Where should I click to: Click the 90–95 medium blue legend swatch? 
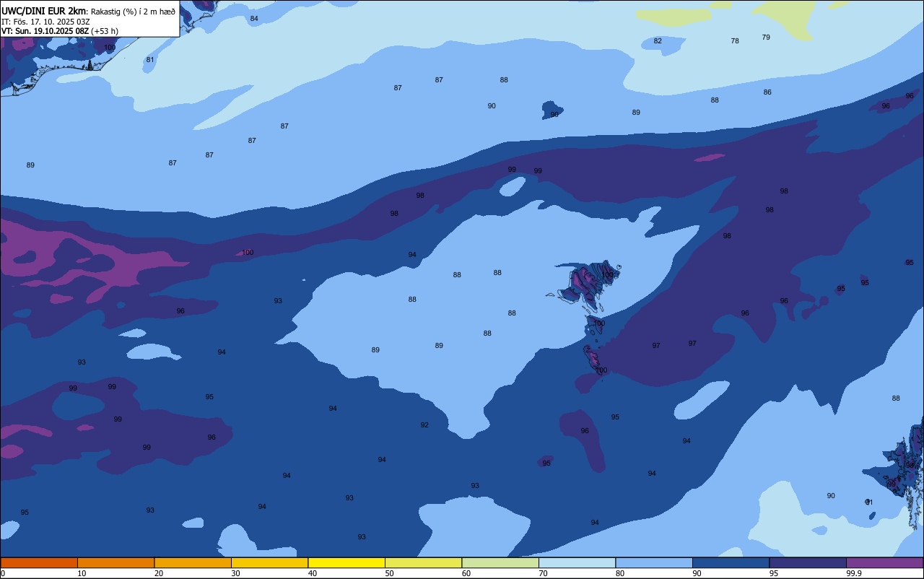pyautogui.click(x=731, y=562)
